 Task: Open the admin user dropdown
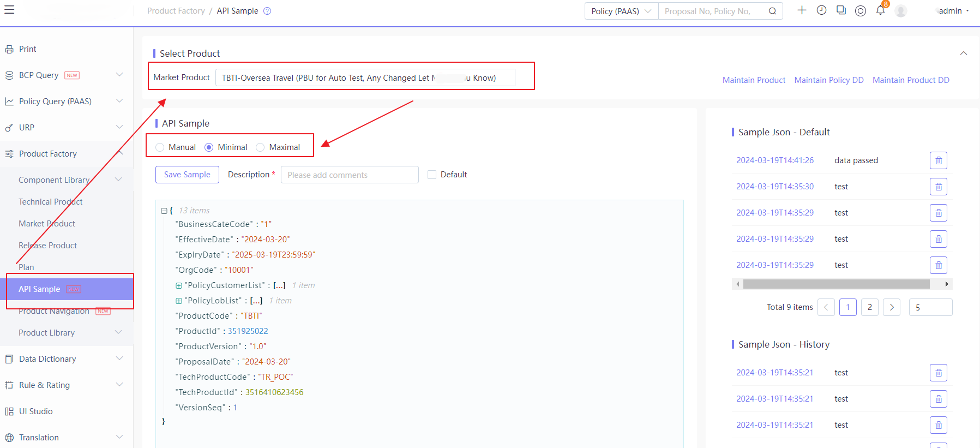tap(953, 11)
